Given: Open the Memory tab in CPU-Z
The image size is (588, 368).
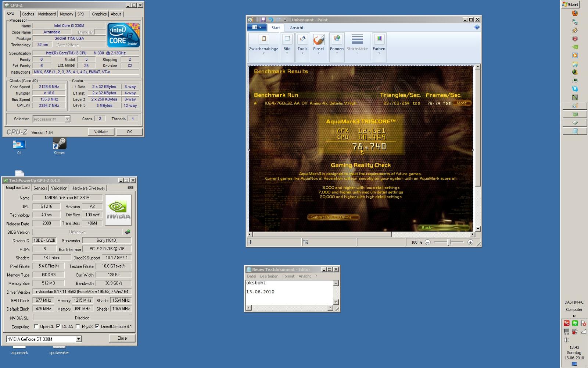Looking at the screenshot, I should 67,14.
